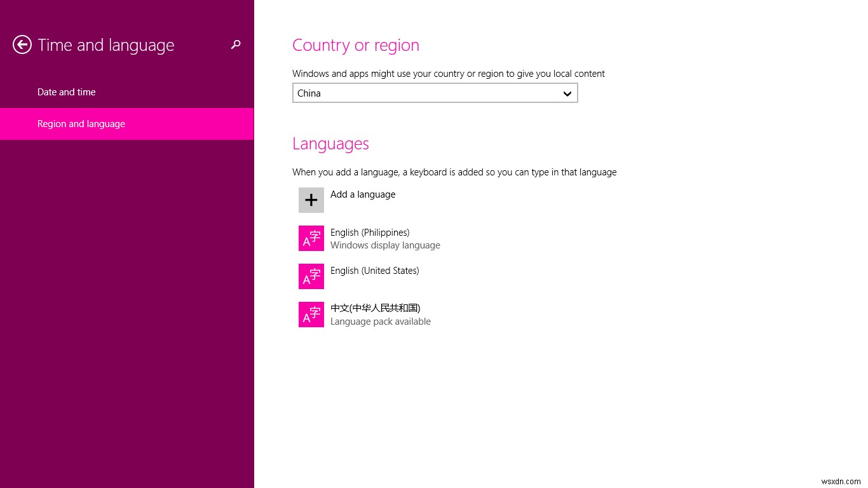Open the Country or region dropdown showing China
This screenshot has height=488, width=868.
point(435,93)
